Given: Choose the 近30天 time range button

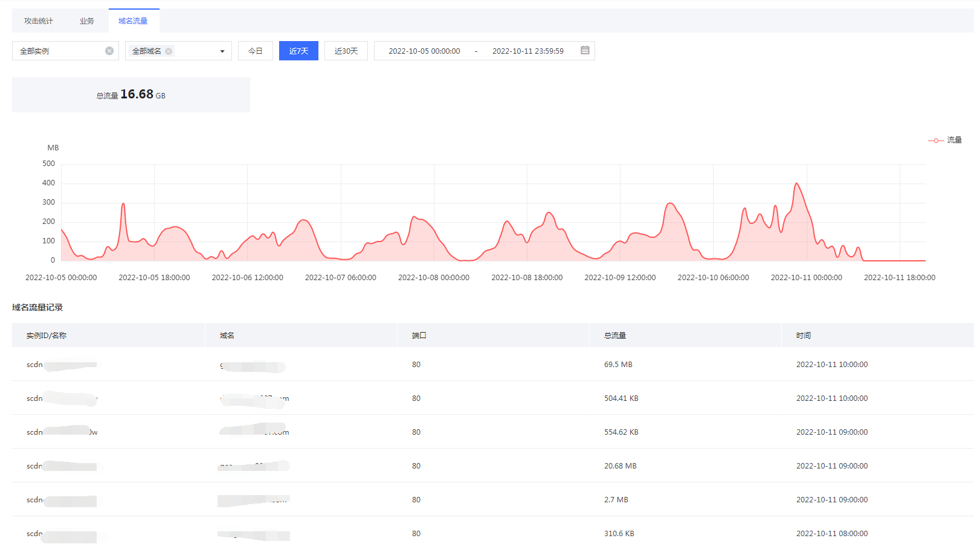Looking at the screenshot, I should pyautogui.click(x=346, y=51).
